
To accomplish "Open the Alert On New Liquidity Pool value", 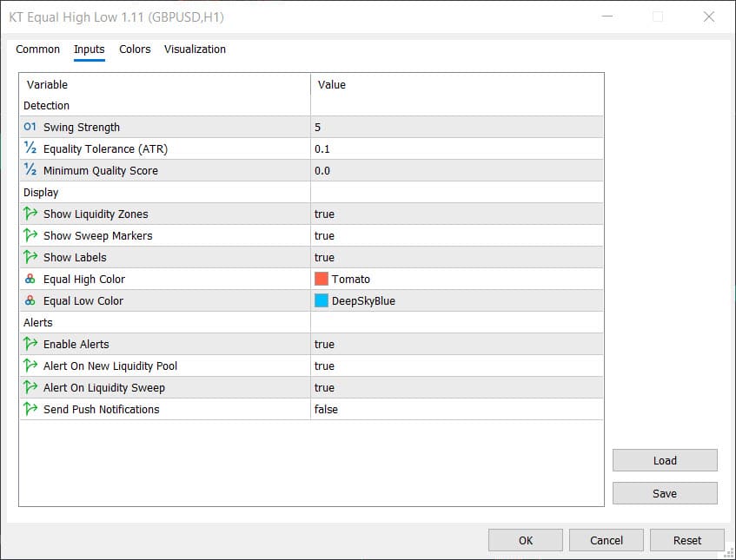I will tap(457, 366).
